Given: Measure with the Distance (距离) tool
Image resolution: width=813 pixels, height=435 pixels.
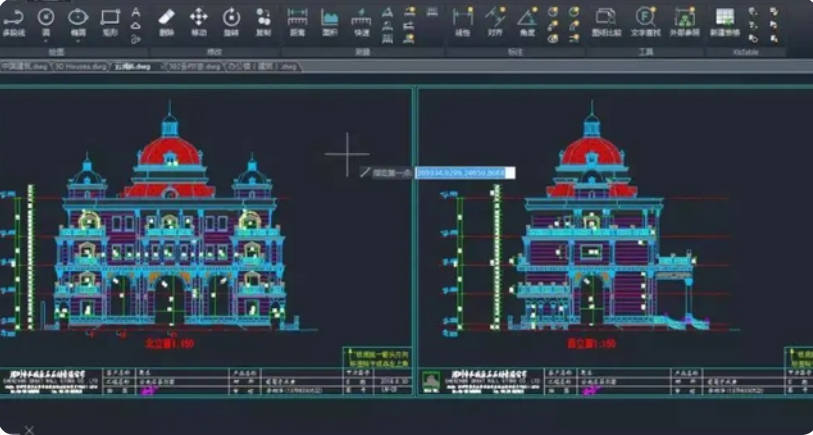Looking at the screenshot, I should [x=297, y=20].
